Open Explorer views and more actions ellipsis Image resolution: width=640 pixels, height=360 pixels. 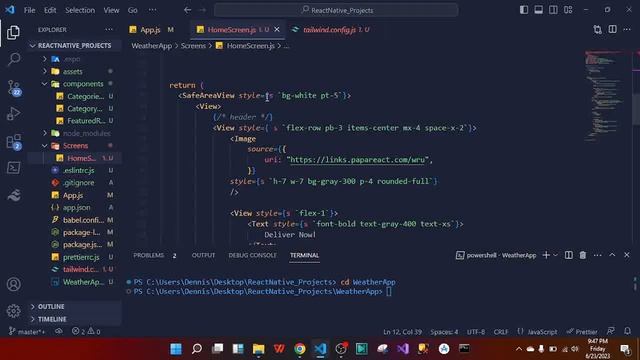pos(109,29)
